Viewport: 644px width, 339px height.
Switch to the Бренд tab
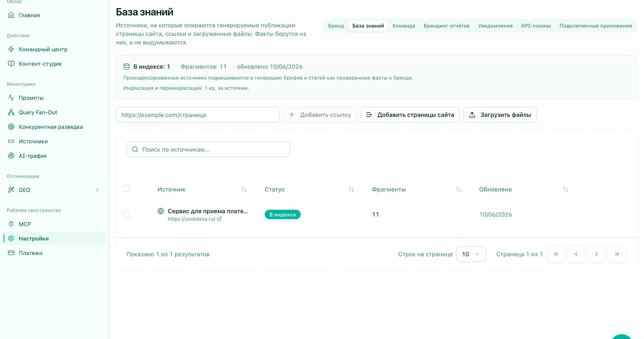336,26
